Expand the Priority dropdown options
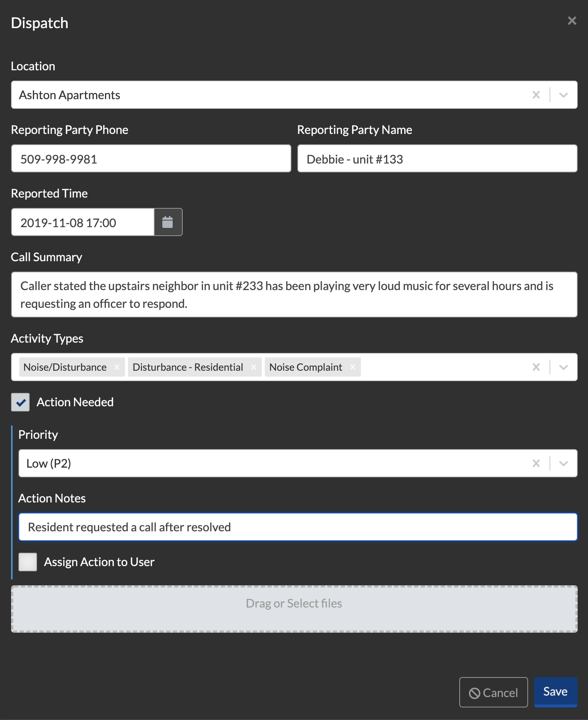This screenshot has height=720, width=588. 563,463
